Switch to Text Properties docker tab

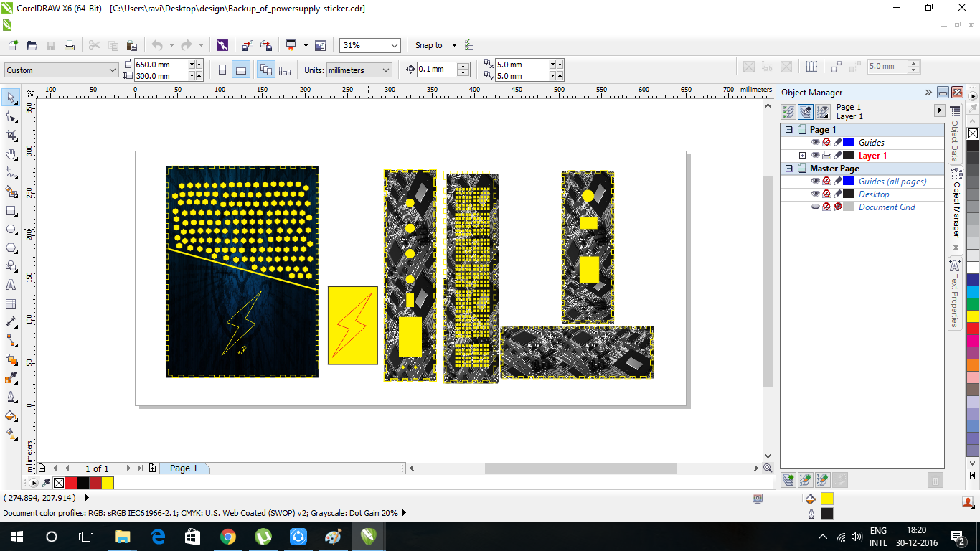(x=955, y=293)
